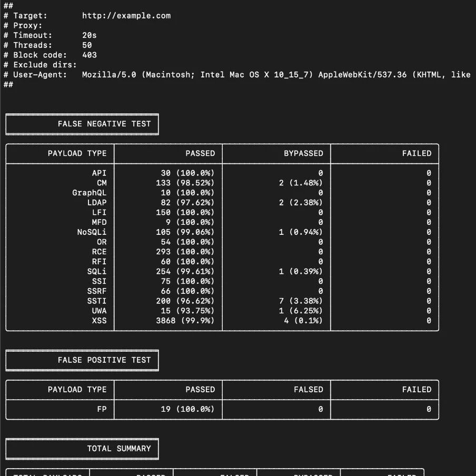The height and width of the screenshot is (476, 476).
Task: Click the XSS bypassed value 4 (0.1%)
Action: pyautogui.click(x=303, y=321)
